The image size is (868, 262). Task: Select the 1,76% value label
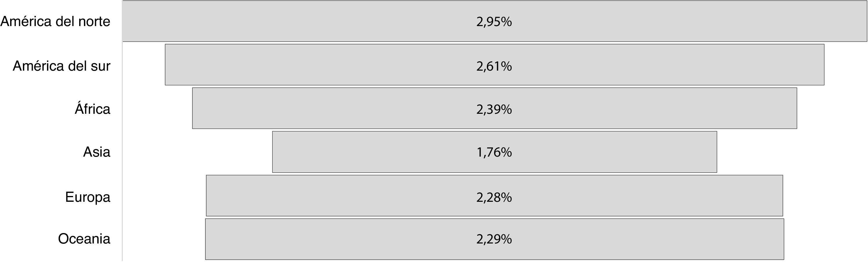click(494, 152)
